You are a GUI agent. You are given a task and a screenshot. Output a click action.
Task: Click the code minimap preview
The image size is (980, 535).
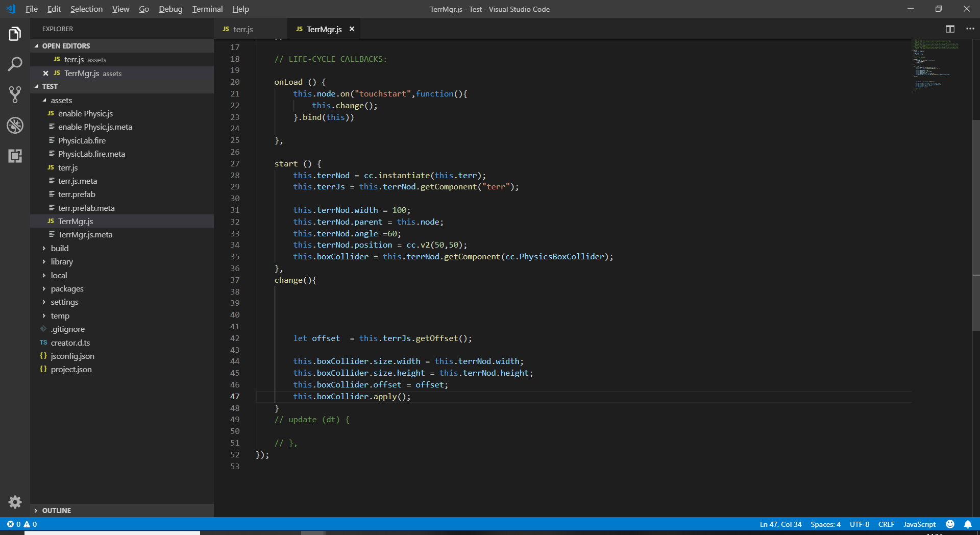coord(935,66)
